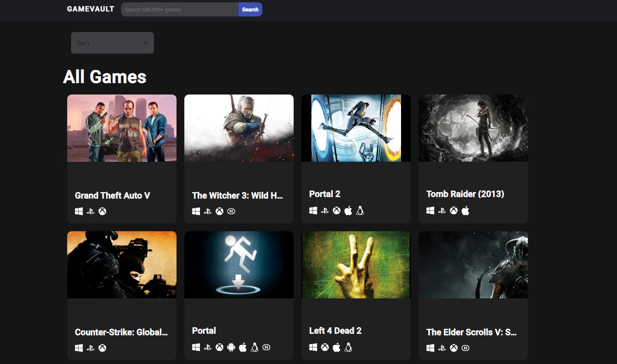Viewport: 617px width, 364px height.
Task: Click the Windows icon on The Elder Scrolls V card
Action: pos(430,348)
